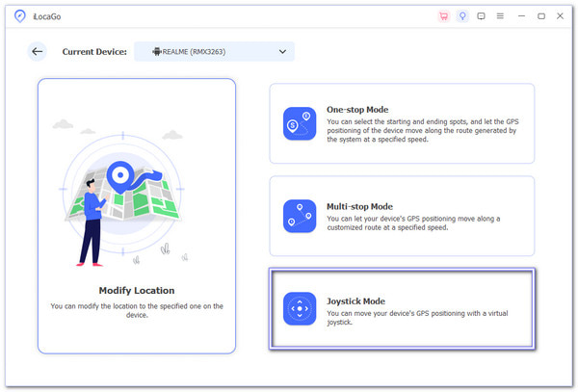Open the feedback message icon
Viewport: 578px width, 392px height.
point(481,16)
